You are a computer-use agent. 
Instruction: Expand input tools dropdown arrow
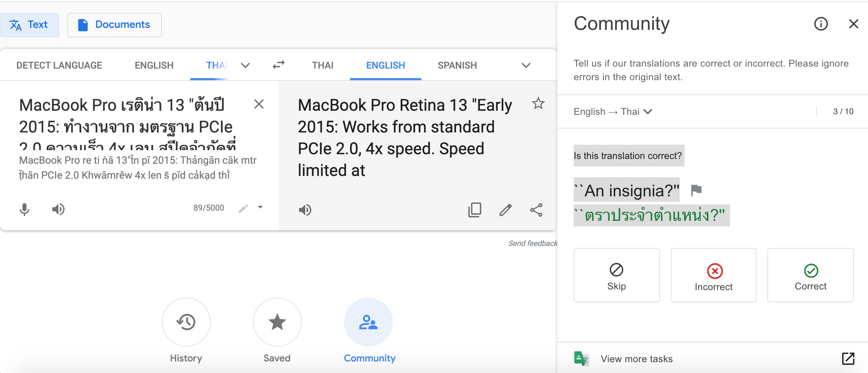pyautogui.click(x=260, y=207)
